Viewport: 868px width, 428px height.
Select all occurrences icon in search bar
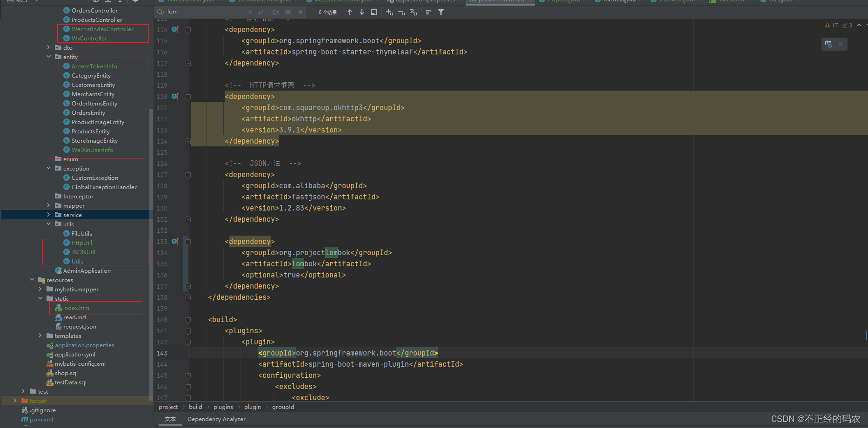(x=414, y=12)
